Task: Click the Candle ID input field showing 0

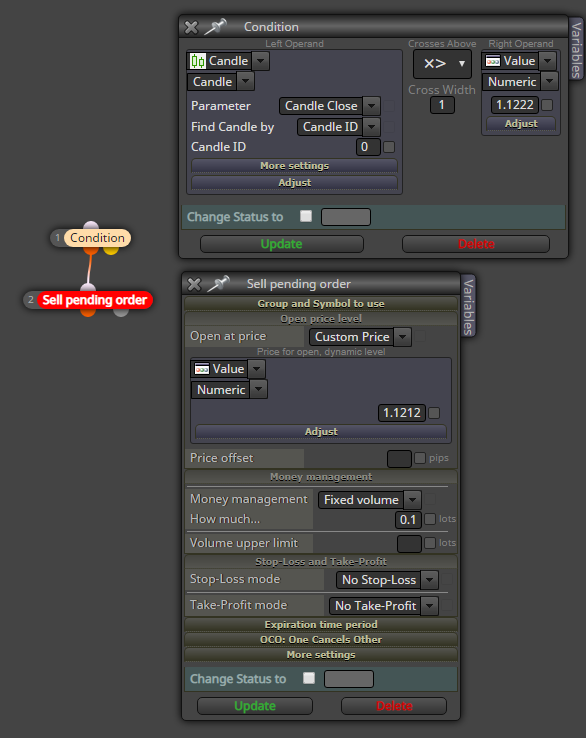Action: point(368,147)
